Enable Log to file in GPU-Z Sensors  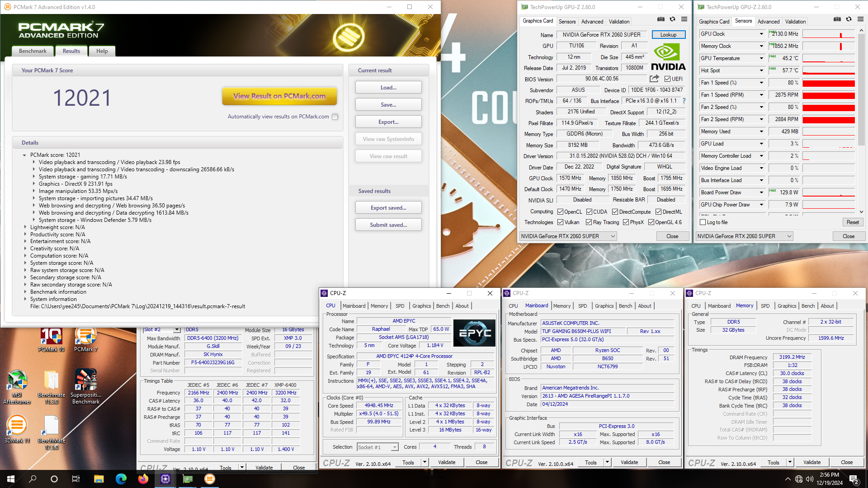pos(703,222)
